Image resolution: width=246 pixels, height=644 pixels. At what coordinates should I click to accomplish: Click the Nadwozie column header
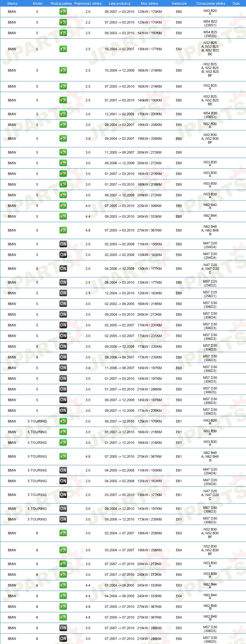point(179,3)
